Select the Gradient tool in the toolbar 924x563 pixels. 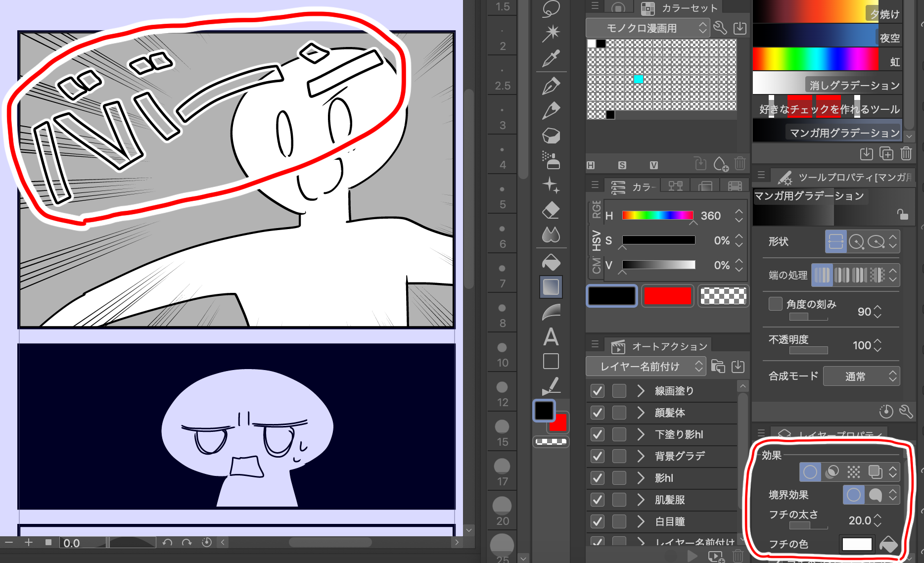[551, 287]
